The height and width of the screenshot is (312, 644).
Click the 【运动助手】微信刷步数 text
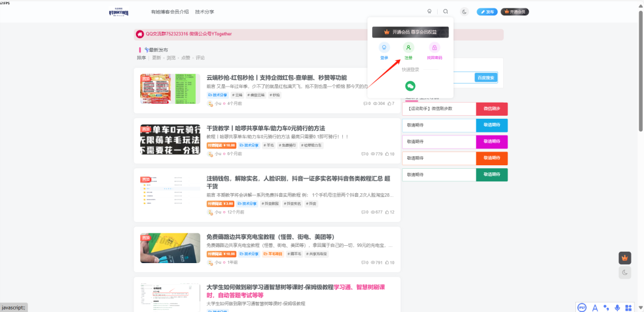pos(430,109)
